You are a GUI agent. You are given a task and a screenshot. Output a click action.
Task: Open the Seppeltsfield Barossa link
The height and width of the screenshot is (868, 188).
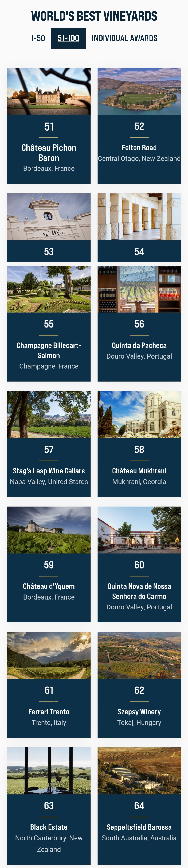139,827
